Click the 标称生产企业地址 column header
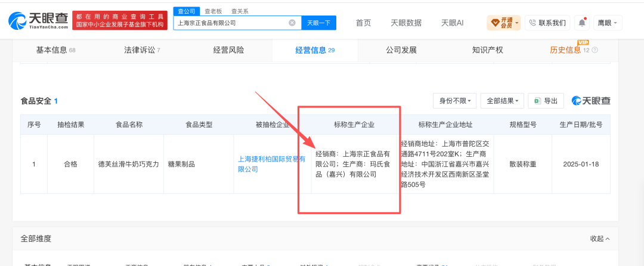 [445, 125]
